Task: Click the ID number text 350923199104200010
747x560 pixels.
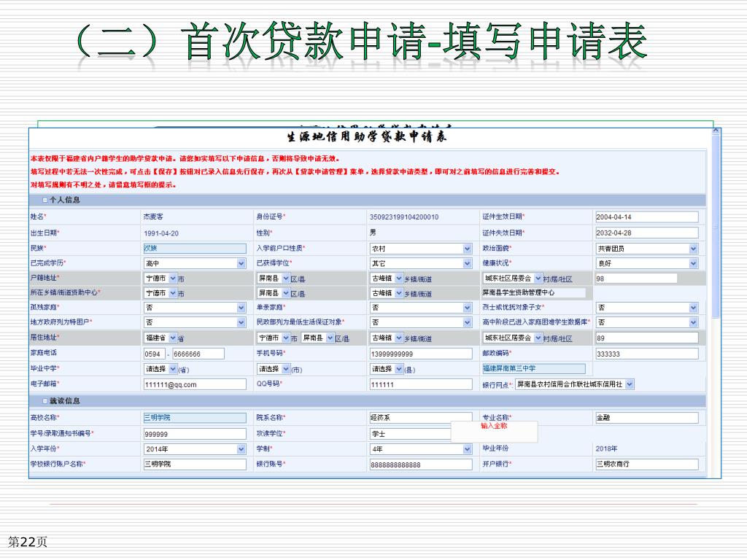Action: point(404,217)
